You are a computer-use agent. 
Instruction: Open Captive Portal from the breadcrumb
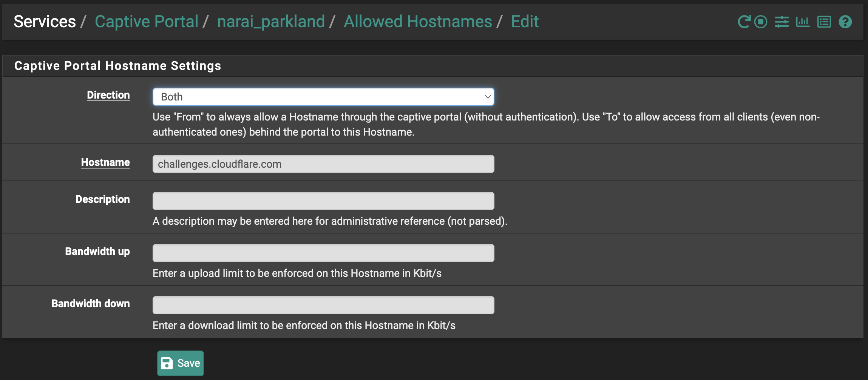click(x=147, y=22)
